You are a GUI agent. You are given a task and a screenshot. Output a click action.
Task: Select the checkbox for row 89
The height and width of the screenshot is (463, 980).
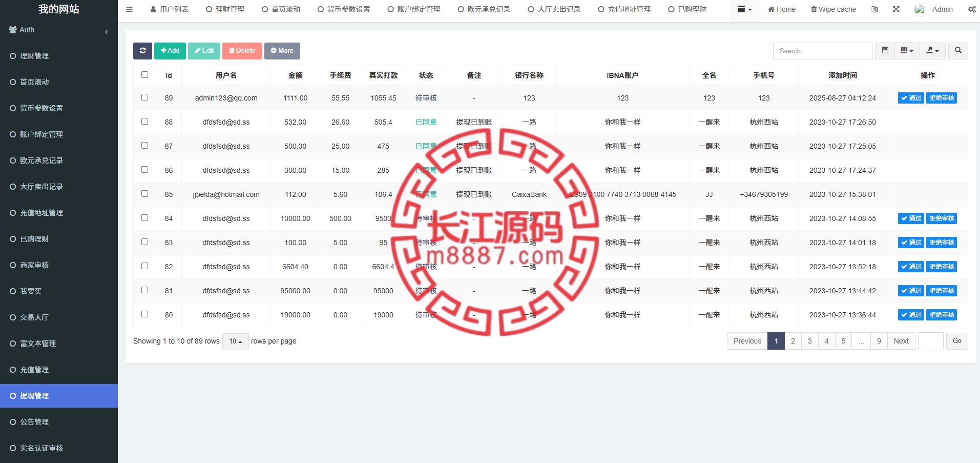(x=144, y=97)
